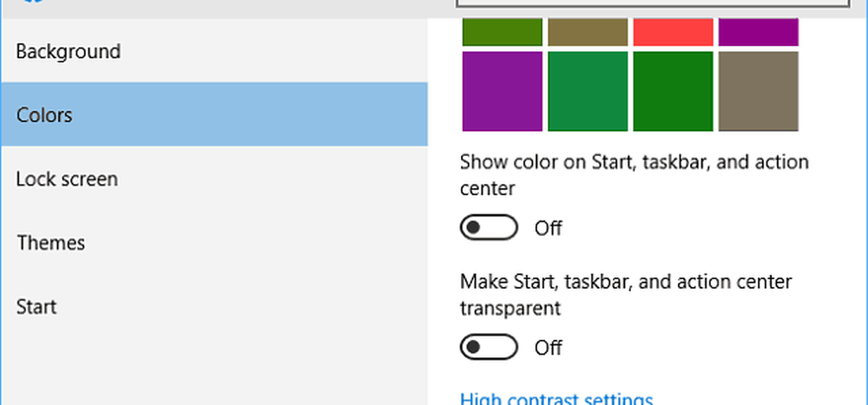Turn on Show color on Start toggle
This screenshot has width=868, height=405.
489,228
